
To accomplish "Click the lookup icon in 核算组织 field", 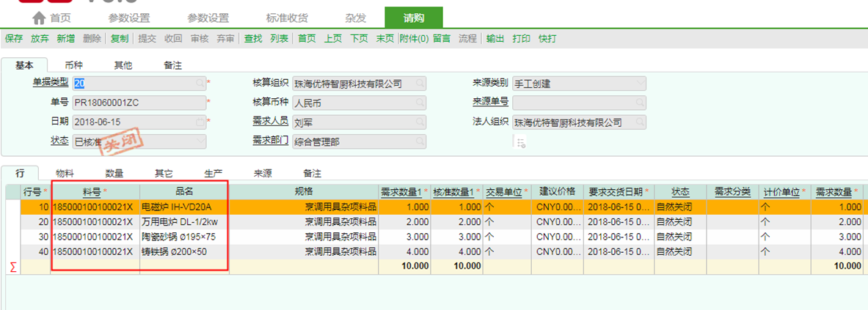I will pos(420,84).
